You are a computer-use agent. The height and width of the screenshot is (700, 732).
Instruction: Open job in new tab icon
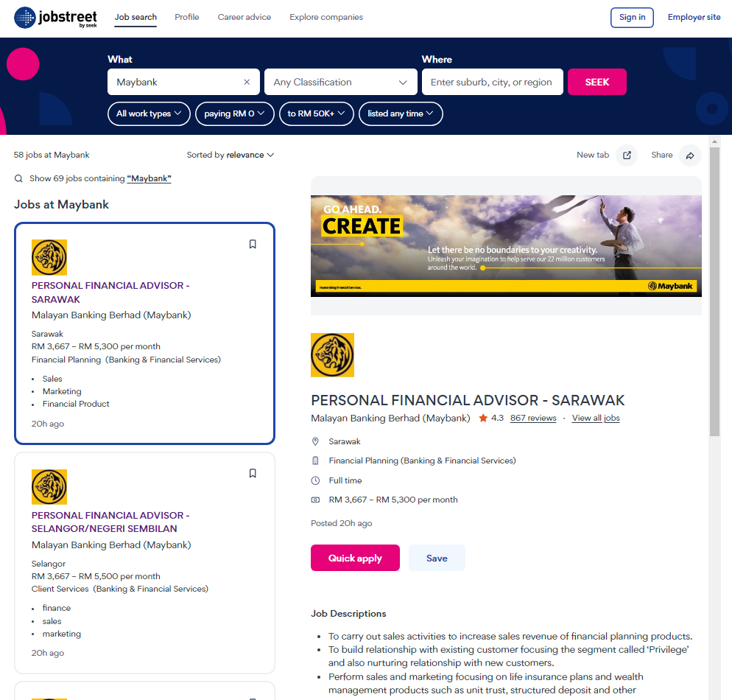click(627, 155)
